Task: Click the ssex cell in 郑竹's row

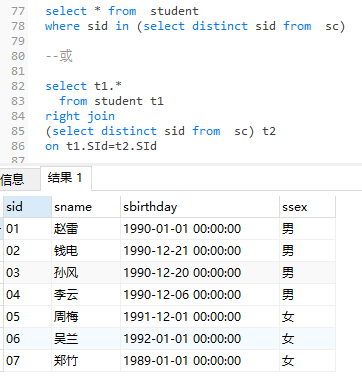Action: click(x=307, y=361)
